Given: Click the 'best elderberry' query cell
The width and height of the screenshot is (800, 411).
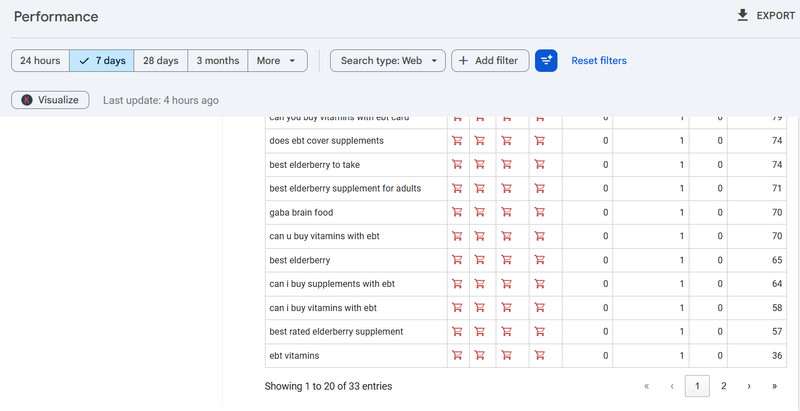Looking at the screenshot, I should 356,260.
